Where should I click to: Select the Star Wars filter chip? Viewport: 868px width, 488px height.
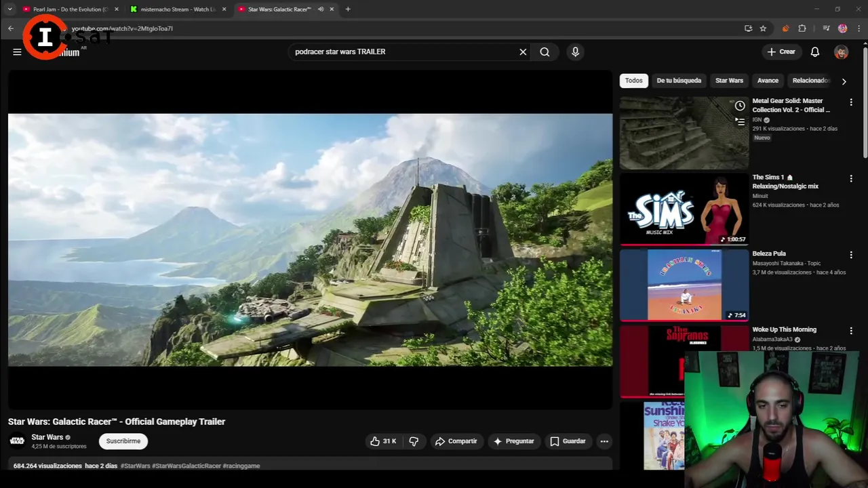729,81
